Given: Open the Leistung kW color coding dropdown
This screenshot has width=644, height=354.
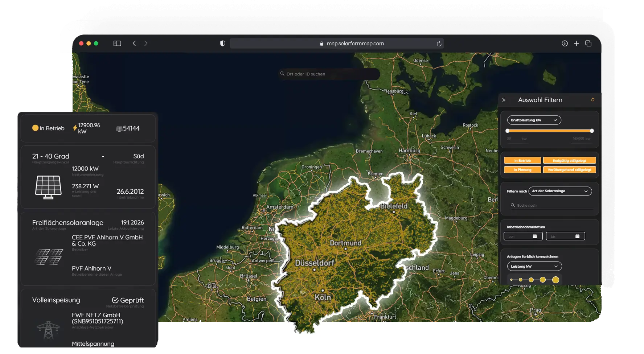Looking at the screenshot, I should tap(534, 266).
